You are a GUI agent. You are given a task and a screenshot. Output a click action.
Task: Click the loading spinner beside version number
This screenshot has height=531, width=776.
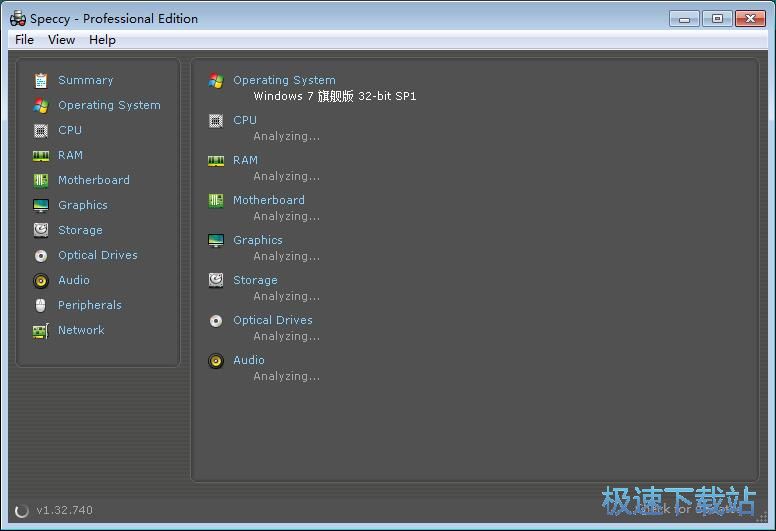(x=22, y=511)
